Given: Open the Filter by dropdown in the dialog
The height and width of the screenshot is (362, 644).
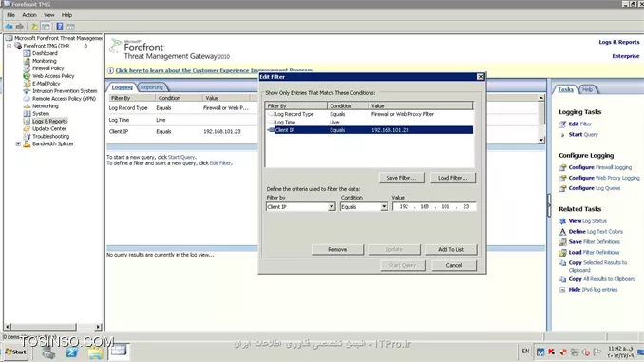Looking at the screenshot, I should point(331,207).
